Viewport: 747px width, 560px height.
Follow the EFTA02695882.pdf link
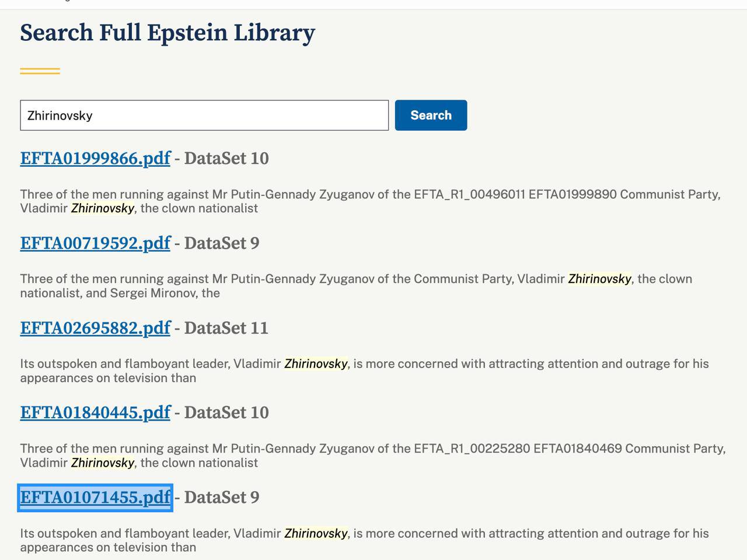(x=95, y=328)
